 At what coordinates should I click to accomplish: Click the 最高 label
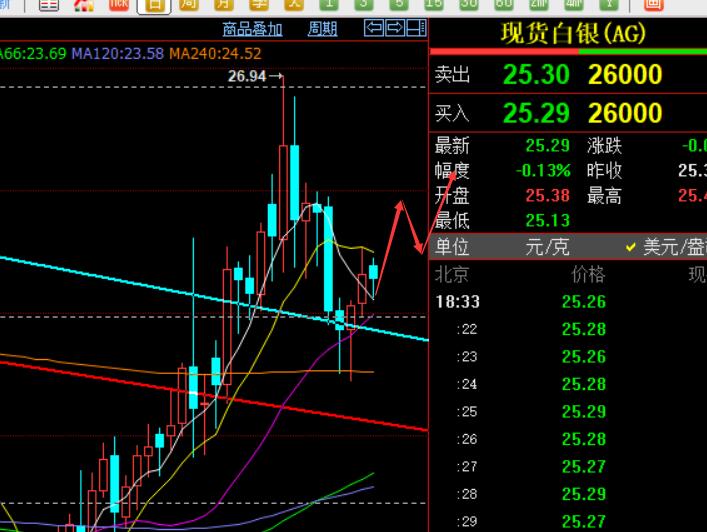[604, 196]
